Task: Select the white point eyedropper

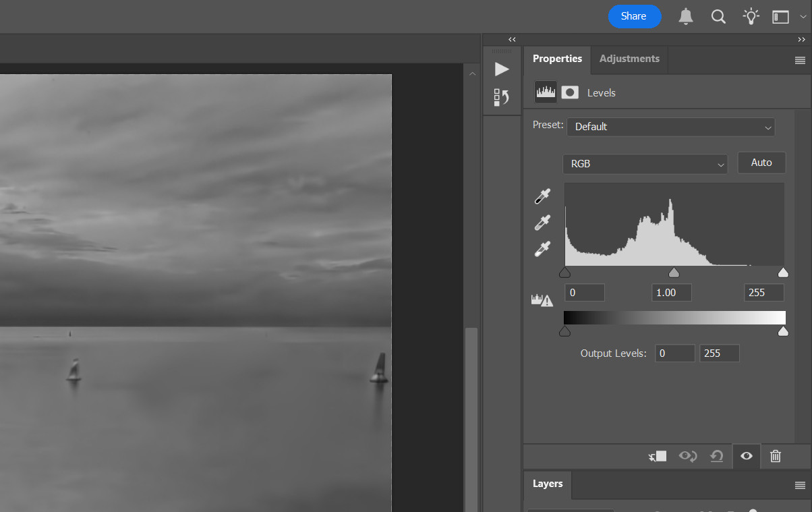Action: pyautogui.click(x=542, y=249)
